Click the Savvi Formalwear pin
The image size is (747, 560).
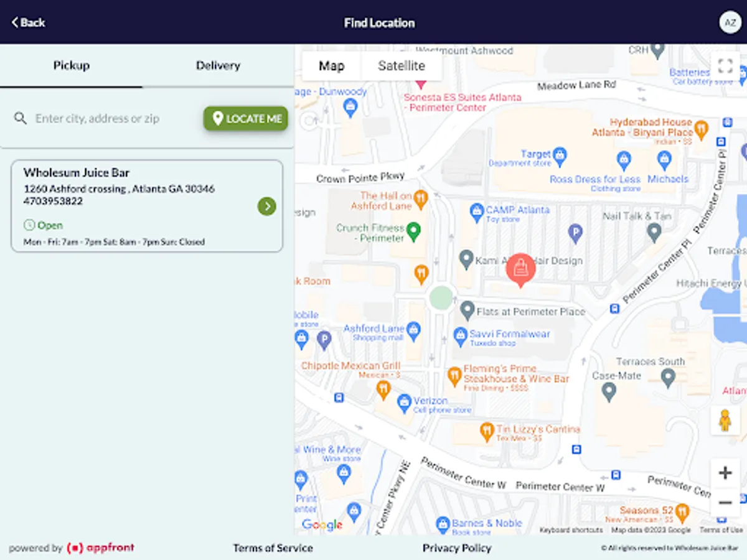coord(460,337)
